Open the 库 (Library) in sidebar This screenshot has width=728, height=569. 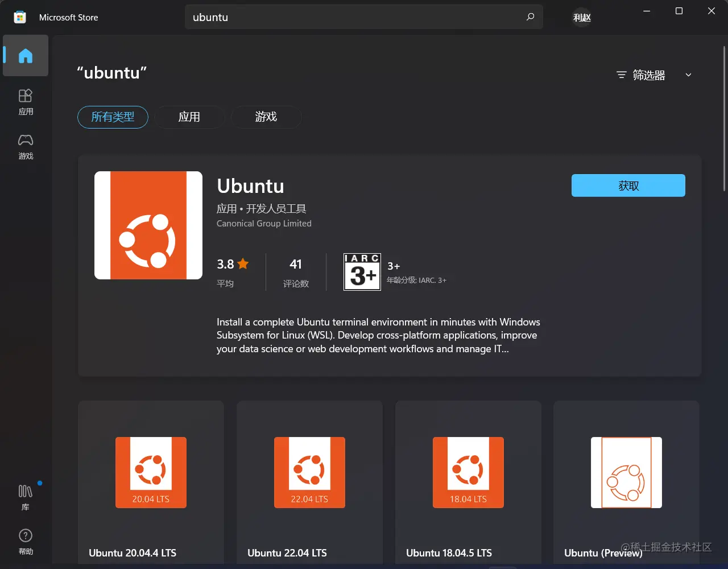(x=26, y=497)
